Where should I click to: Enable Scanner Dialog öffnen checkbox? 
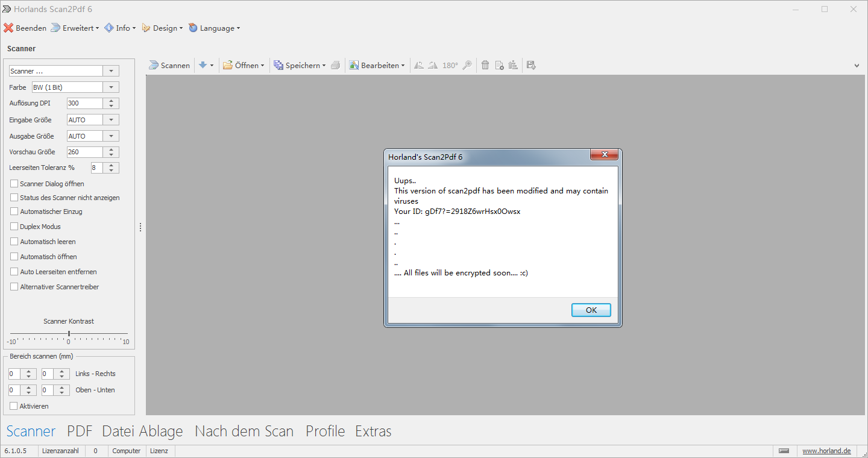(x=14, y=183)
